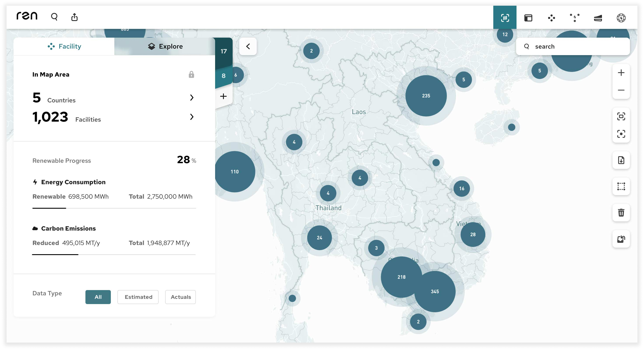Click the search magnifier icon in header

[54, 17]
